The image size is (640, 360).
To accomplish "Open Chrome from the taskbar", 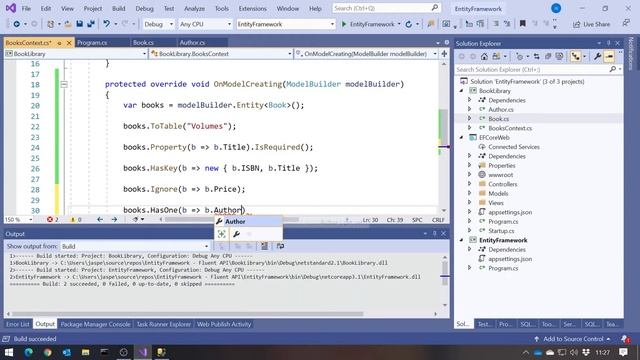I will tap(48, 352).
